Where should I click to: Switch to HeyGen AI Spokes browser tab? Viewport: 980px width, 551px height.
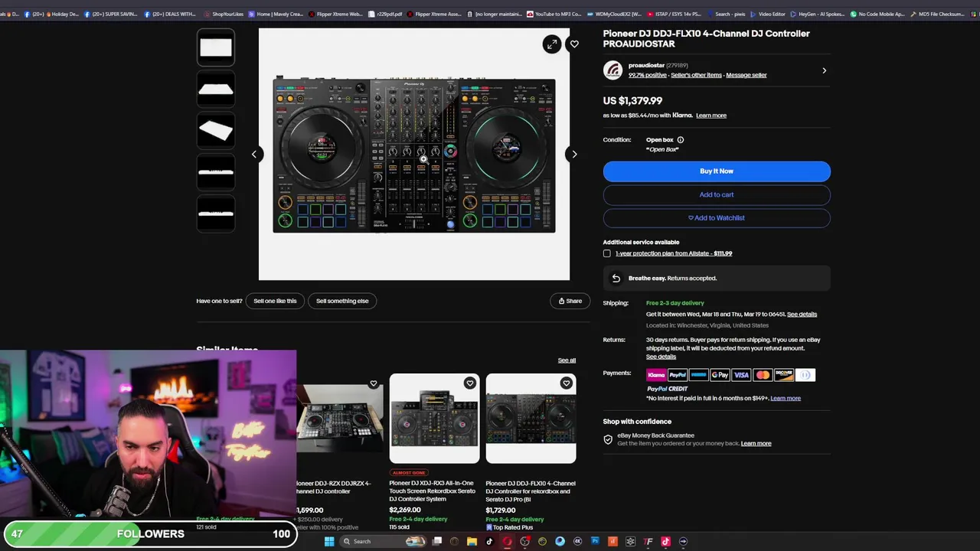pos(818,14)
